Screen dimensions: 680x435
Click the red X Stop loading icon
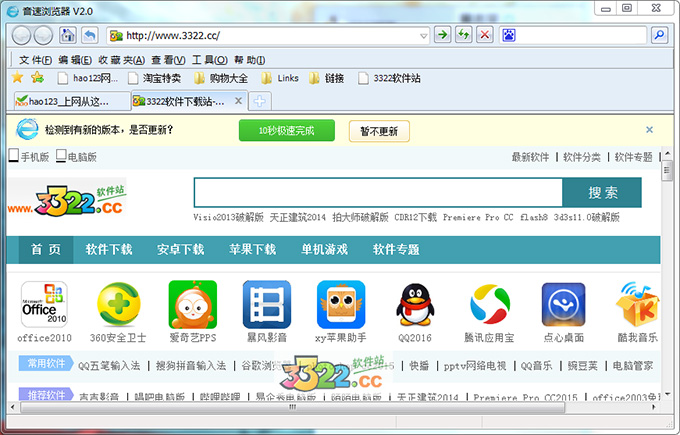[485, 35]
